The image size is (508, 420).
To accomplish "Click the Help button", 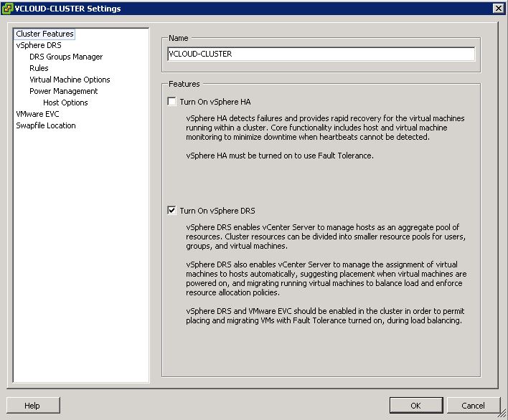I will 33,406.
